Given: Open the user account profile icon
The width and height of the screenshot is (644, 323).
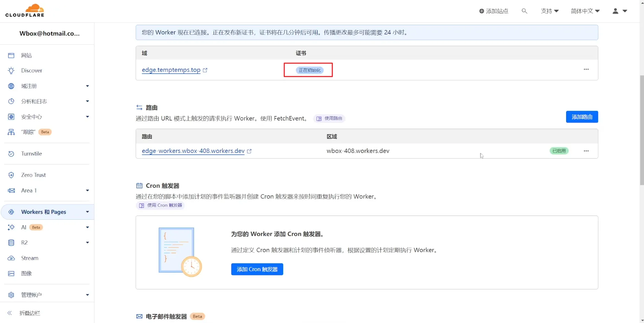Looking at the screenshot, I should click(x=616, y=11).
